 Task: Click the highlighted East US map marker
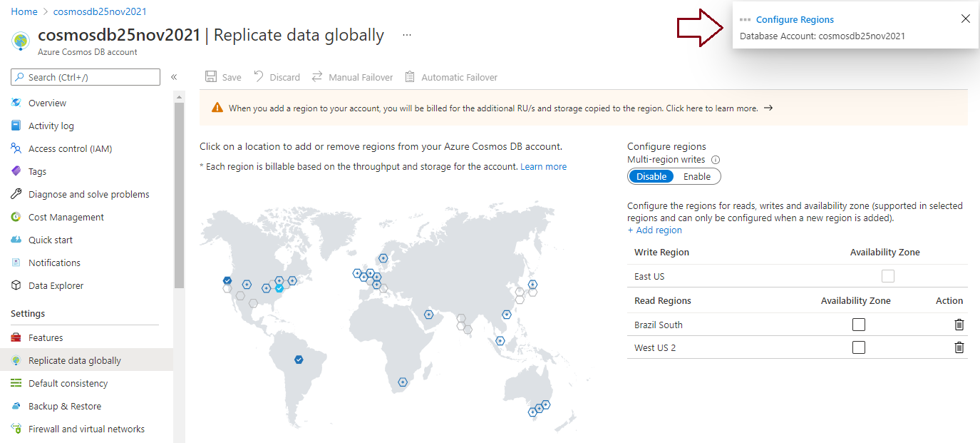point(279,288)
